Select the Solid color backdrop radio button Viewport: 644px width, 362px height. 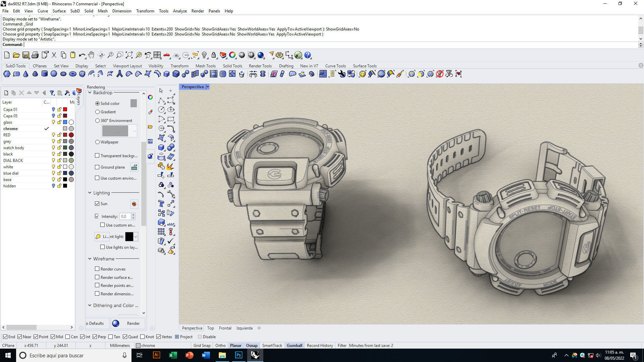click(97, 104)
